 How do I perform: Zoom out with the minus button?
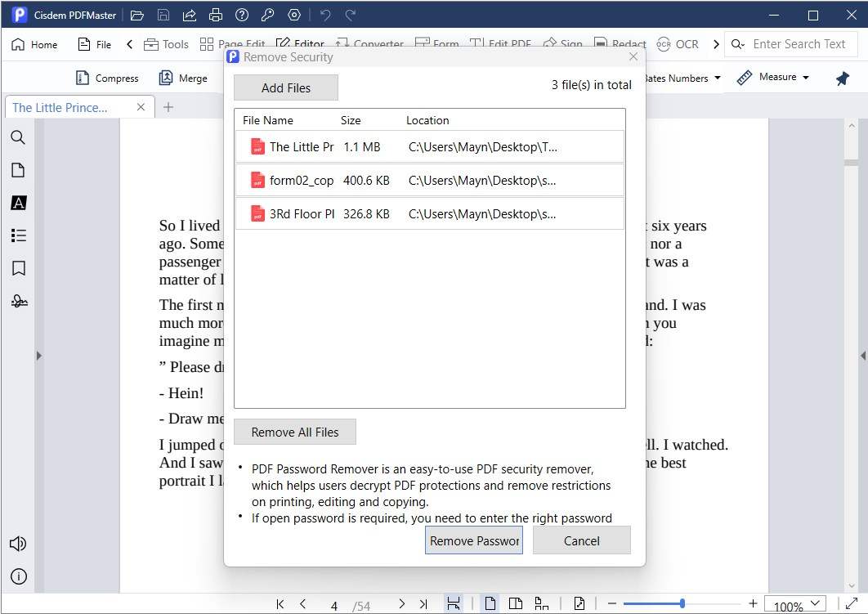tap(611, 603)
